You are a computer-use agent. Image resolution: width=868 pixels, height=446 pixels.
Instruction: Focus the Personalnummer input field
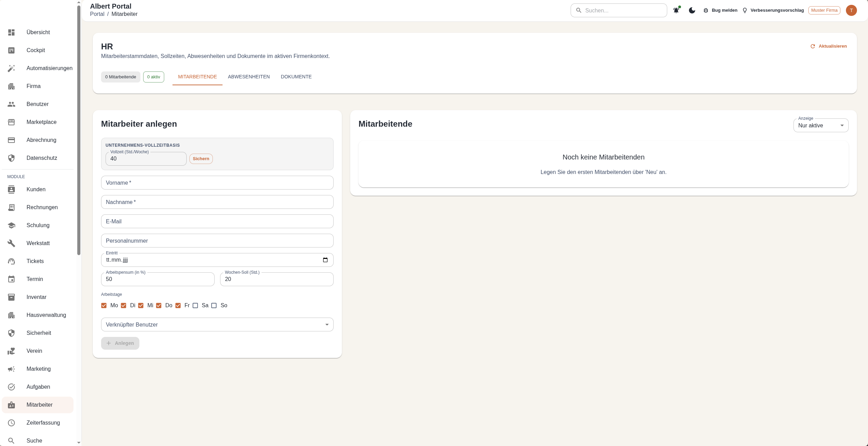pos(217,241)
